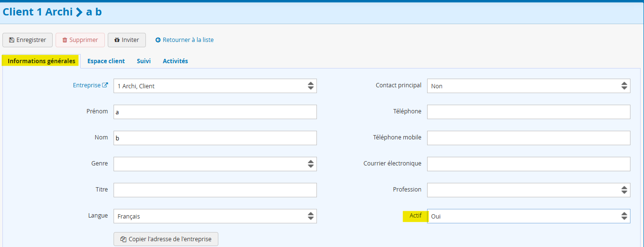Click the Téléphone input field

click(x=529, y=112)
